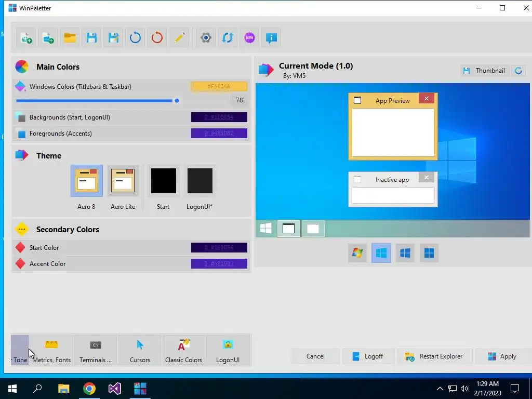Open the Terminals section
532x399 pixels.
pyautogui.click(x=96, y=350)
